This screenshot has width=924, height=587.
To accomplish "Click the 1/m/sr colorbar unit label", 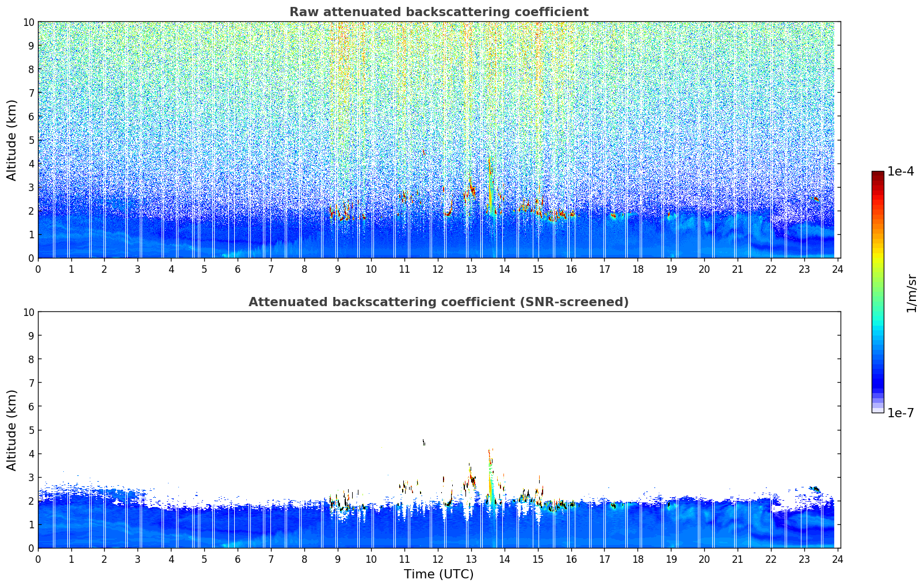I will (x=911, y=293).
